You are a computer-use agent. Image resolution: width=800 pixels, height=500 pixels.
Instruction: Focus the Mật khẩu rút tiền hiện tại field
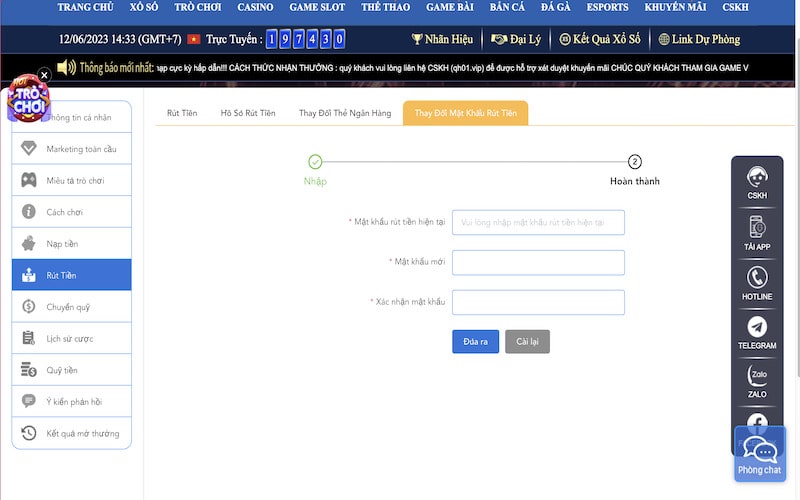point(538,222)
